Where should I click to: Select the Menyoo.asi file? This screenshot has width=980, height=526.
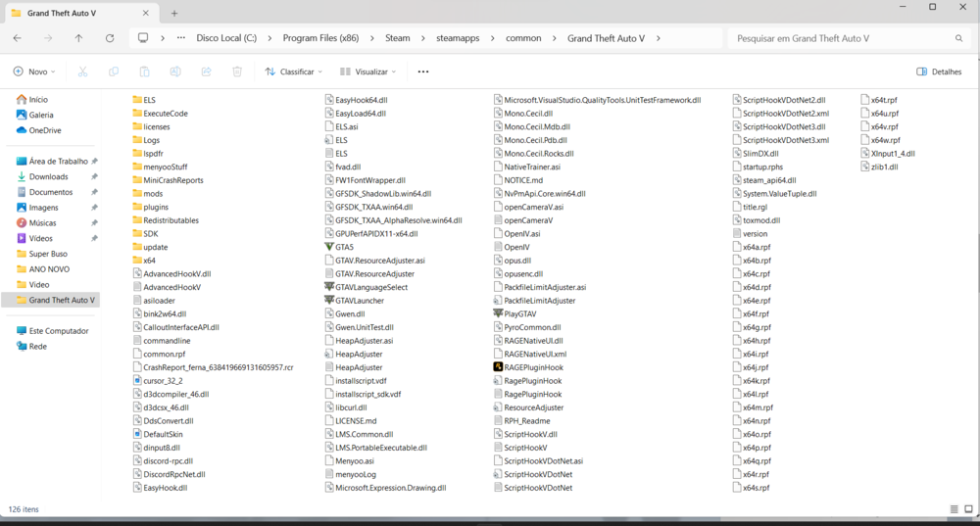[350, 461]
